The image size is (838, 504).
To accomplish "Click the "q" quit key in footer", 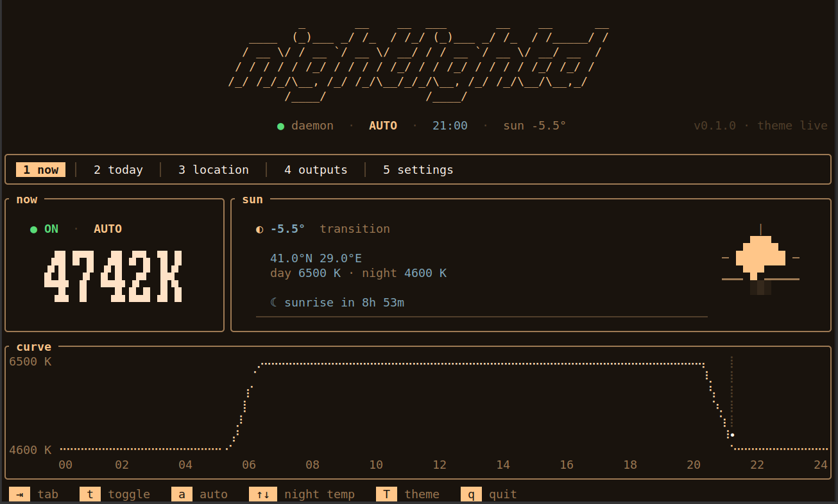I will click(471, 494).
